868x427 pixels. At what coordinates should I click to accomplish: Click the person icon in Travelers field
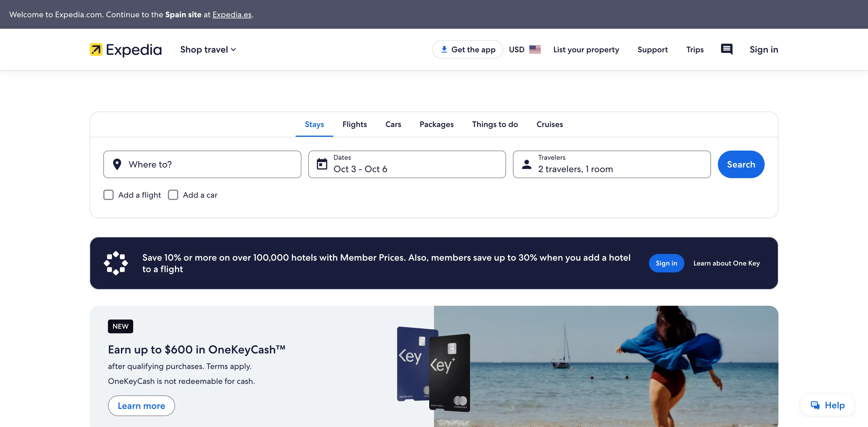click(526, 164)
